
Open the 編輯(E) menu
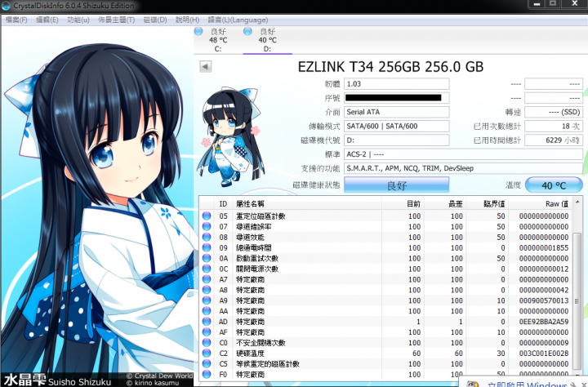[x=47, y=20]
